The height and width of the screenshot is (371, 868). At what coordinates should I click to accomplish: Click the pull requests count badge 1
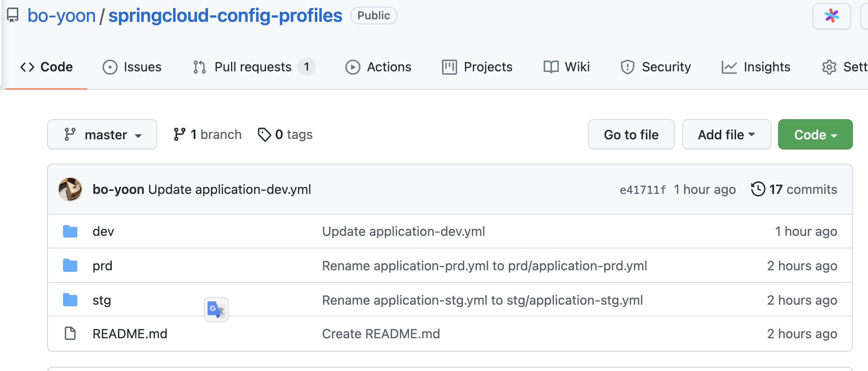point(307,67)
